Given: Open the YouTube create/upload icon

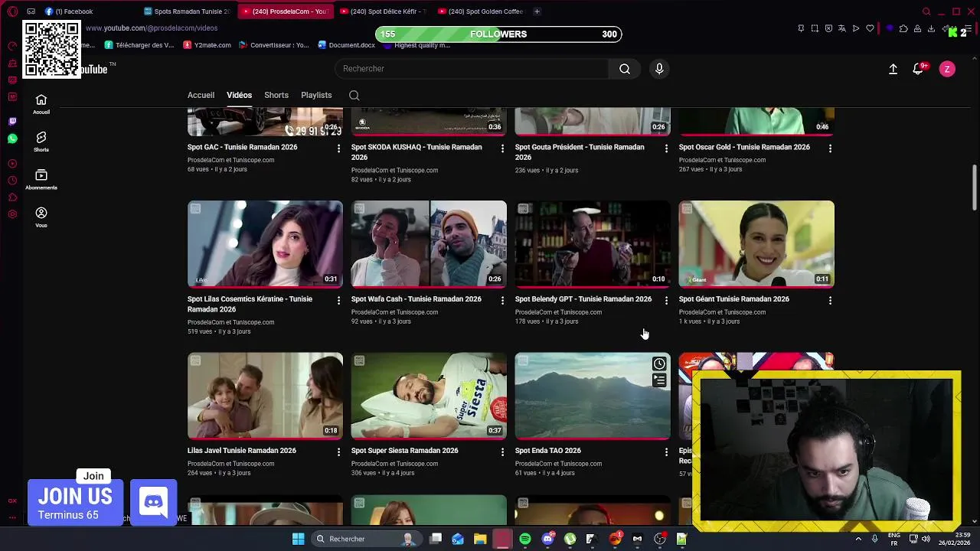Looking at the screenshot, I should pos(893,69).
